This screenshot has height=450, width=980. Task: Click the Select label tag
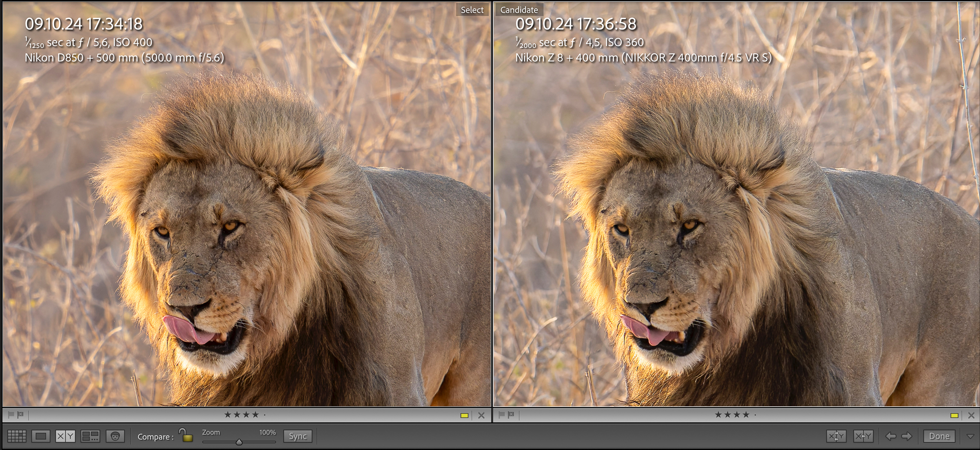(x=472, y=10)
